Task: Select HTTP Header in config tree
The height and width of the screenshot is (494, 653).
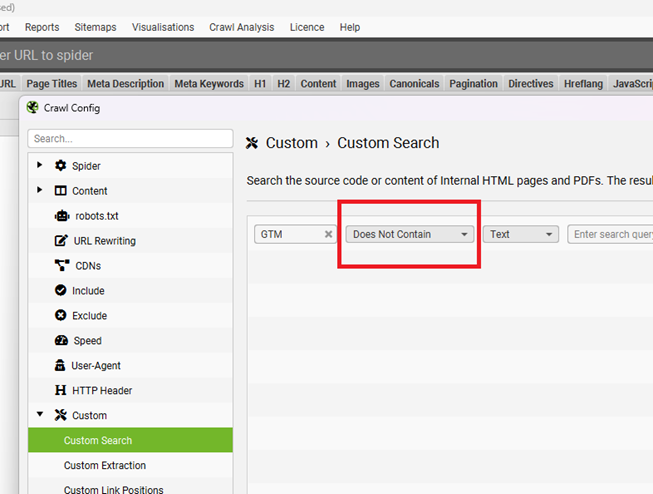Action: pos(130,390)
